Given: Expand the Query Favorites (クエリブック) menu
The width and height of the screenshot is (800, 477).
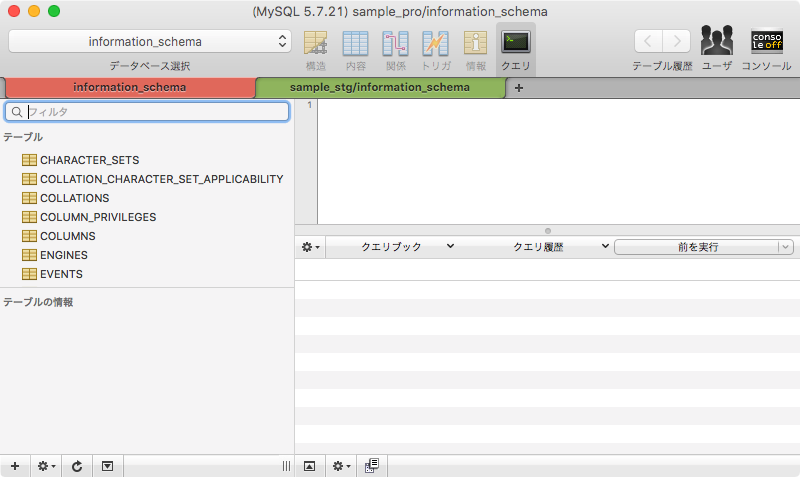Looking at the screenshot, I should coord(407,247).
